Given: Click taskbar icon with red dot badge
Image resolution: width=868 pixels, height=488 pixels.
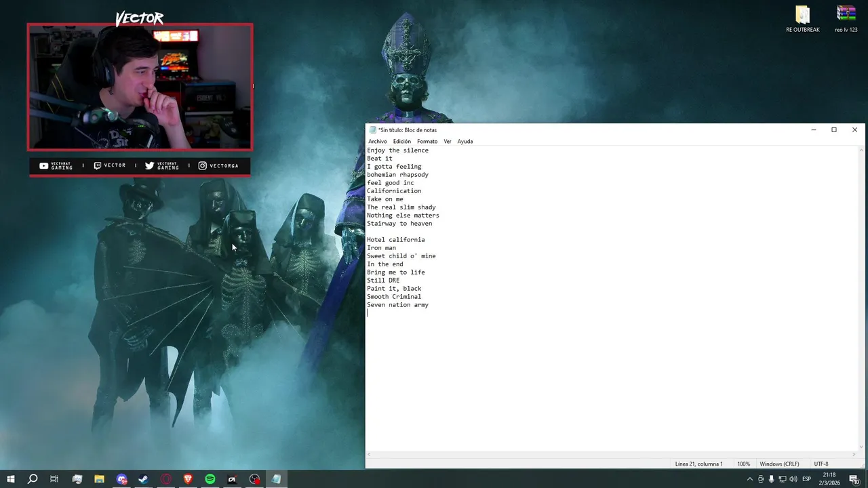Looking at the screenshot, I should (254, 479).
